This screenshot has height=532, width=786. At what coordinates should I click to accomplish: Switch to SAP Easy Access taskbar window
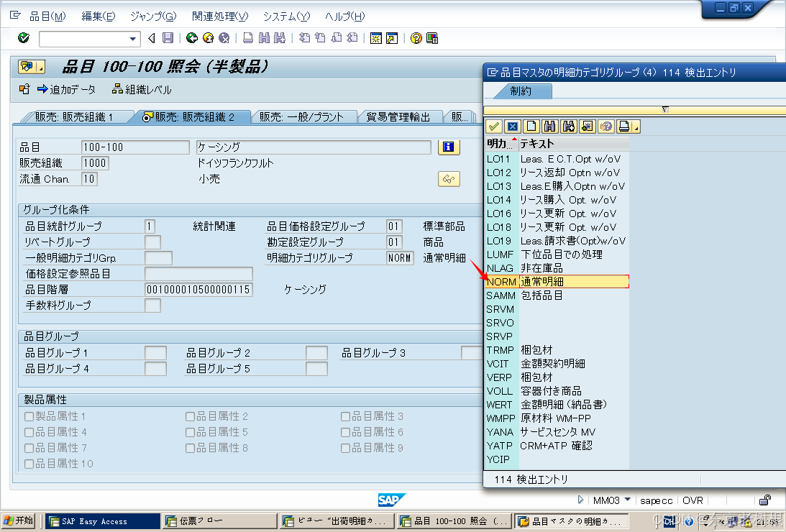[x=103, y=521]
